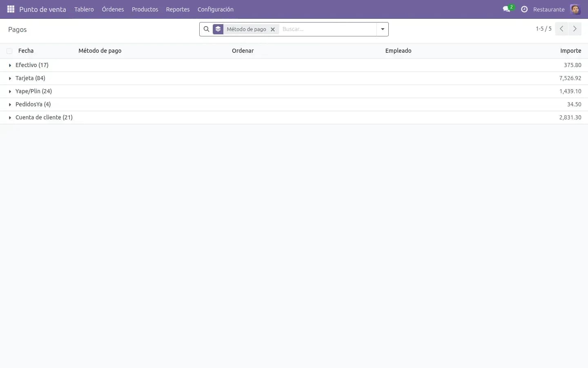Click the 1-5 / 5 pager counter
588x368 pixels.
[x=543, y=29]
